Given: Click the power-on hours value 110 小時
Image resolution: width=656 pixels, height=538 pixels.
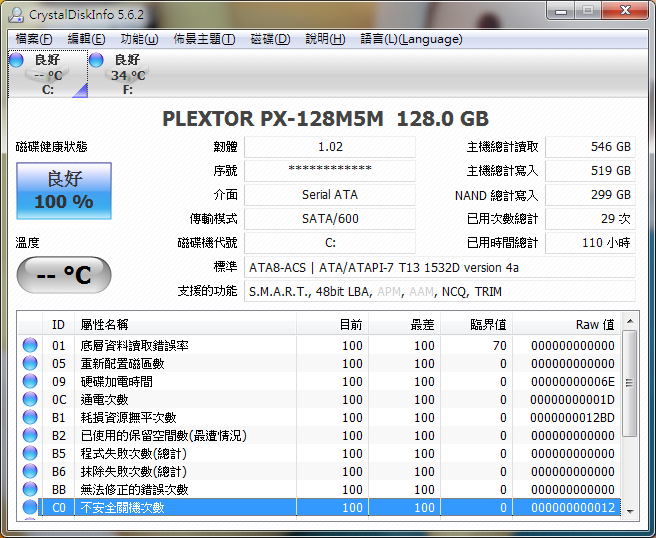Looking at the screenshot, I should 590,243.
